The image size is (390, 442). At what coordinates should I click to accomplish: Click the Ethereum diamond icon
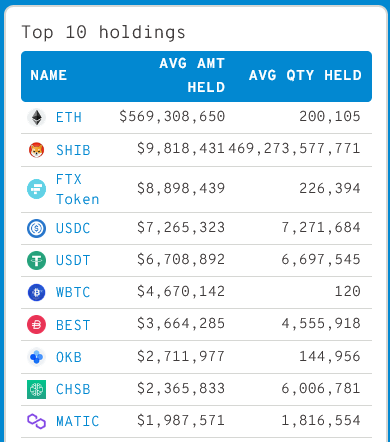[36, 118]
